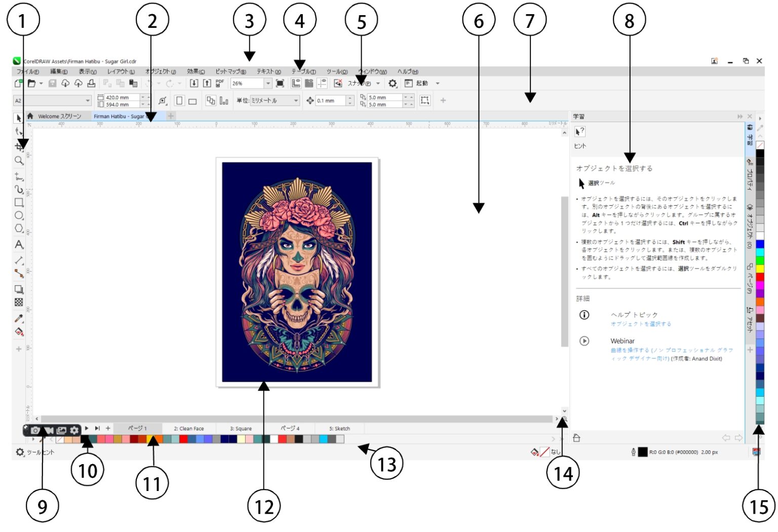Select the Color Eyedropper tool
This screenshot has width=778, height=532.
point(19,318)
